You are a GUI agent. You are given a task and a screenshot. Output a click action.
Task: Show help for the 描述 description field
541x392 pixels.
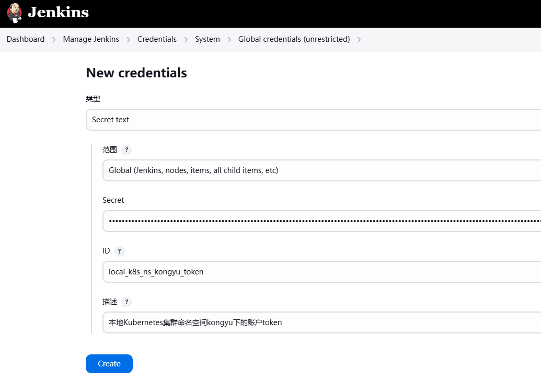click(126, 302)
